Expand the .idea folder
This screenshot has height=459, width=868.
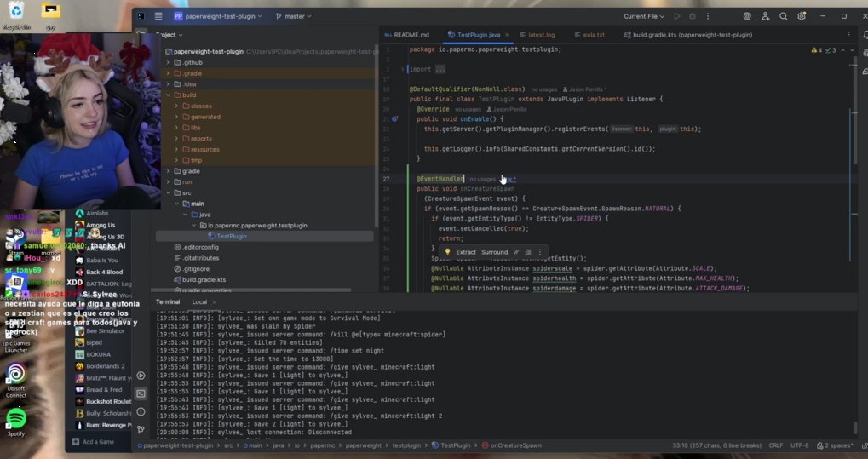click(169, 84)
